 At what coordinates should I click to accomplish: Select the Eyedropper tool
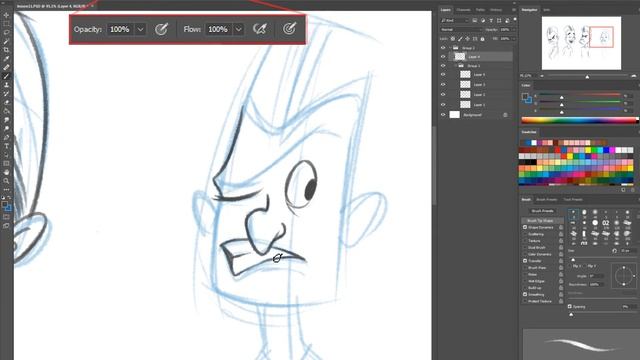tap(6, 58)
